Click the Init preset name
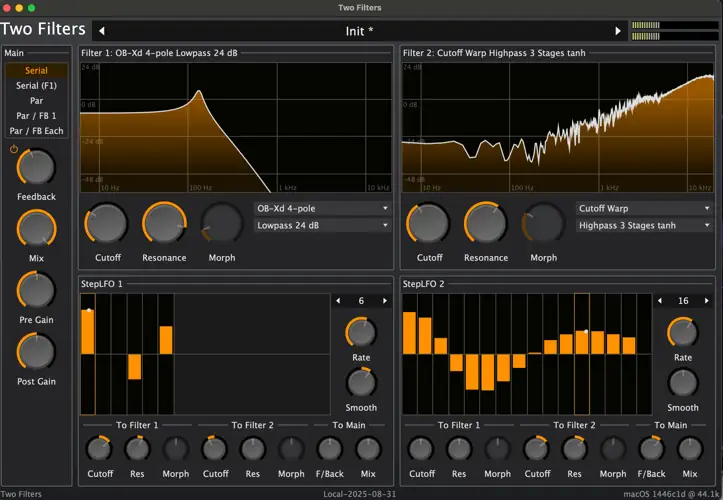The image size is (723, 500). [x=359, y=31]
